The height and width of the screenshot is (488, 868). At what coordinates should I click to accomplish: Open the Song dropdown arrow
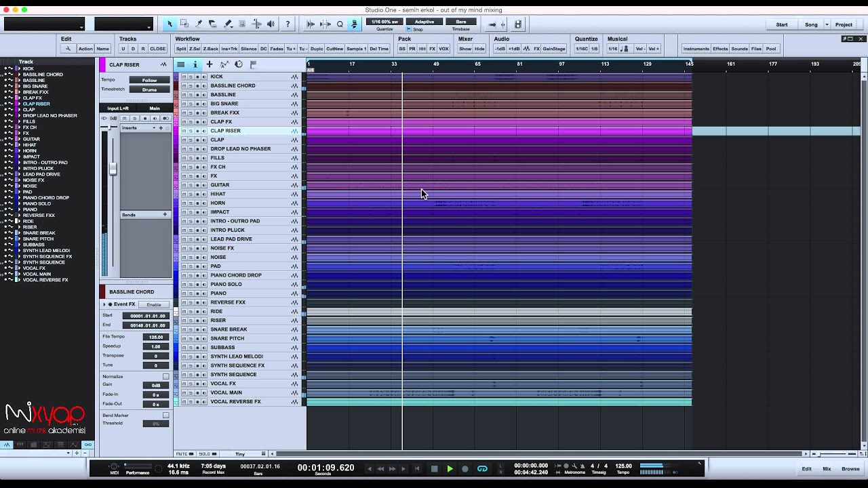point(827,24)
